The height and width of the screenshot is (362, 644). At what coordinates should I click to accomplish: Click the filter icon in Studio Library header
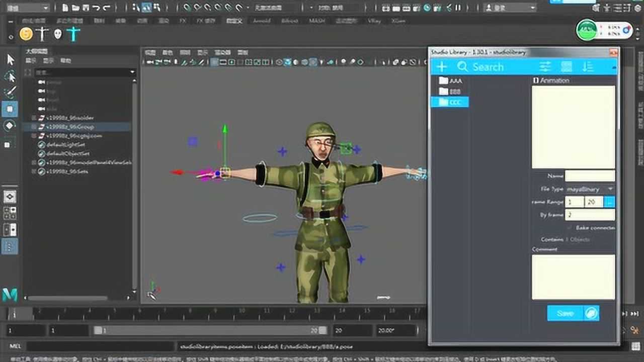click(x=544, y=66)
